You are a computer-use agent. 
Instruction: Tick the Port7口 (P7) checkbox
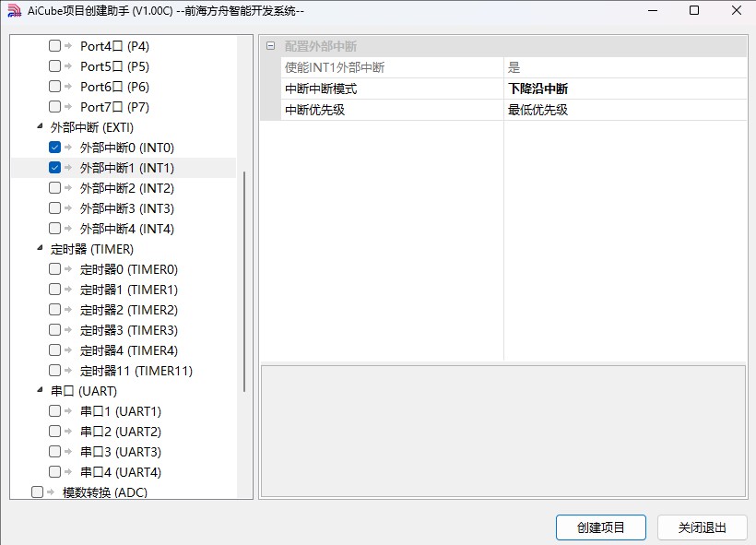point(55,107)
